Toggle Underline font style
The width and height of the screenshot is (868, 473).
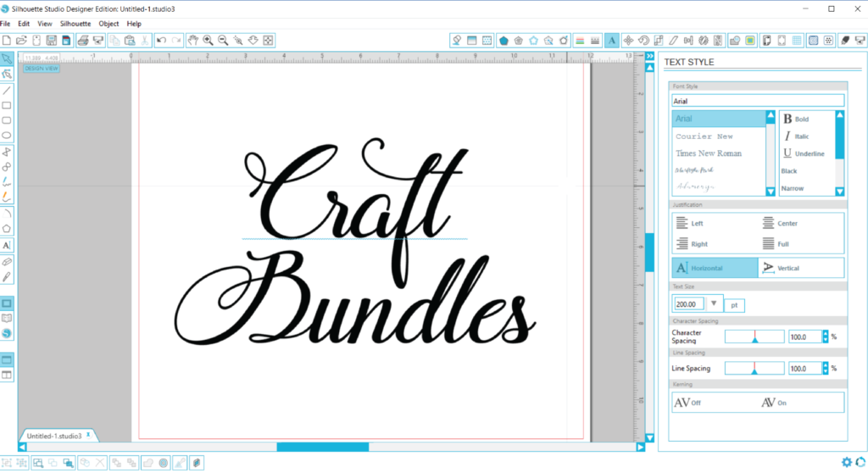pos(804,153)
